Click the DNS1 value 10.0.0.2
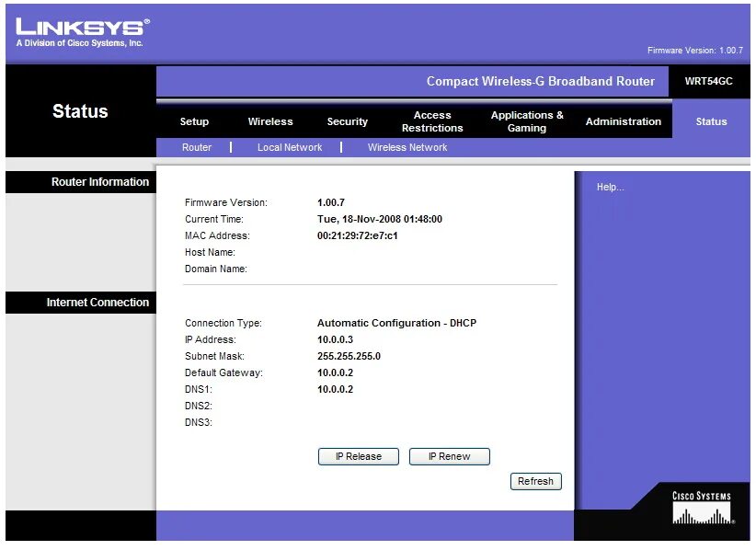This screenshot has height=550, width=756. coord(335,389)
